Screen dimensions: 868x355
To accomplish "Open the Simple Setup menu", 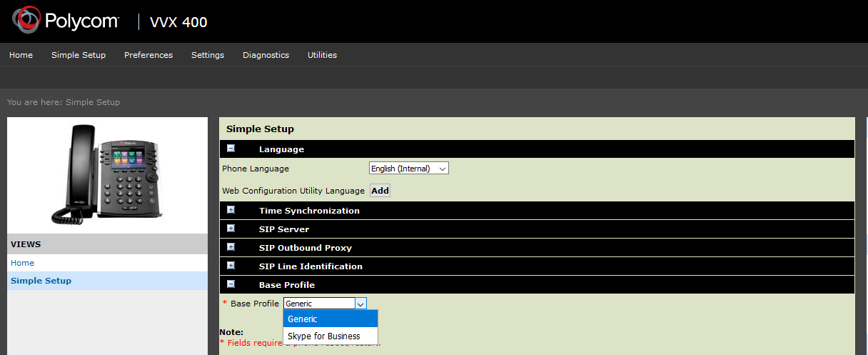I will pos(79,55).
